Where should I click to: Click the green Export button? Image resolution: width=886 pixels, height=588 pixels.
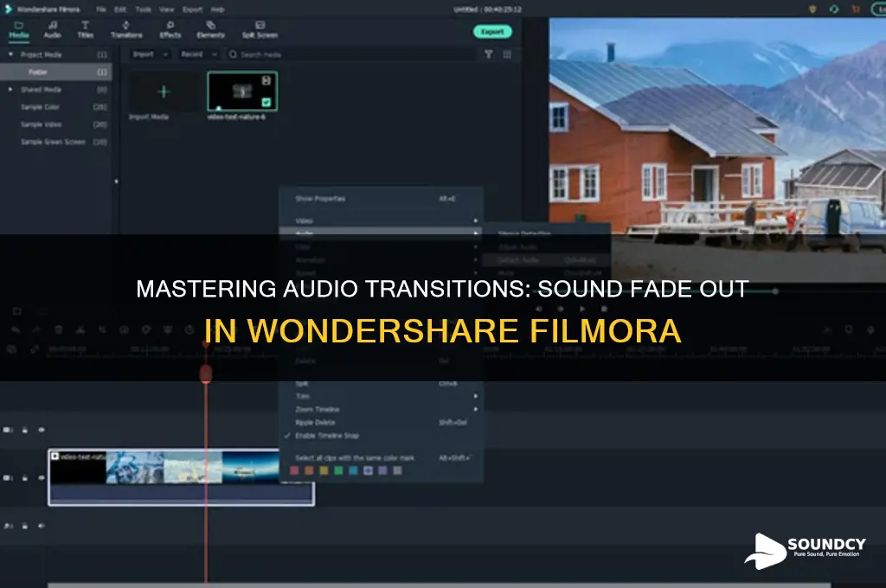492,32
